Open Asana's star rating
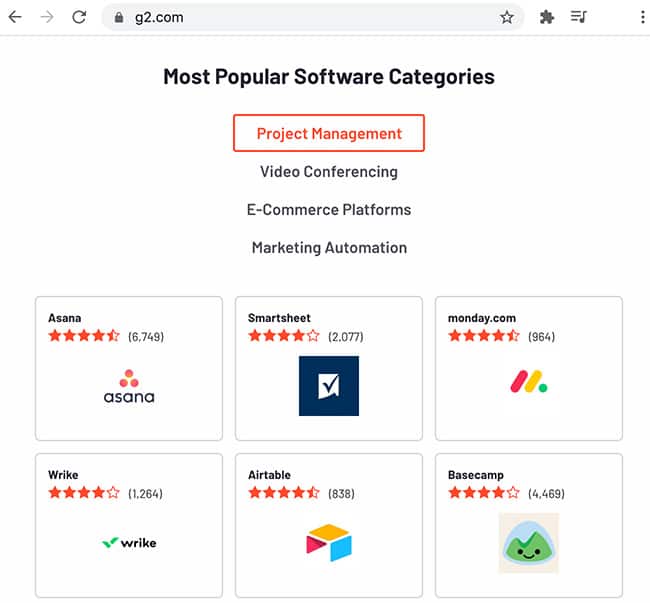 tap(84, 336)
